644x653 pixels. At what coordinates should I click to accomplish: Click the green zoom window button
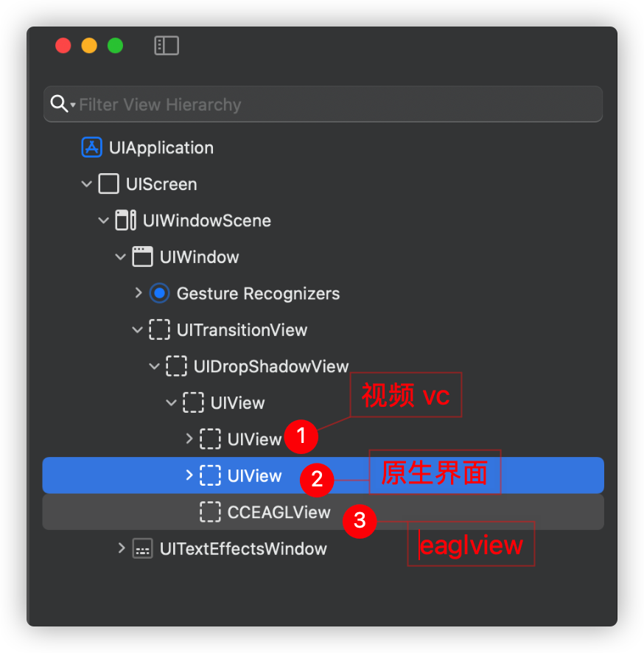115,46
